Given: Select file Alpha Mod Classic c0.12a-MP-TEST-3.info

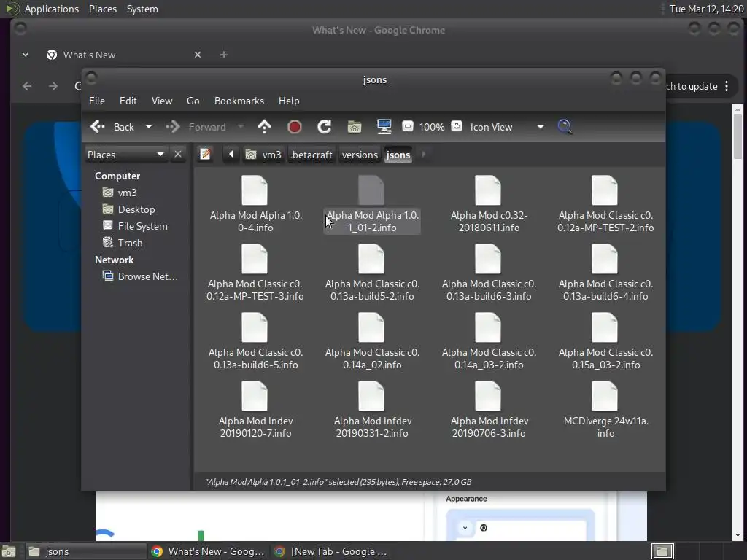Looking at the screenshot, I should tap(255, 273).
